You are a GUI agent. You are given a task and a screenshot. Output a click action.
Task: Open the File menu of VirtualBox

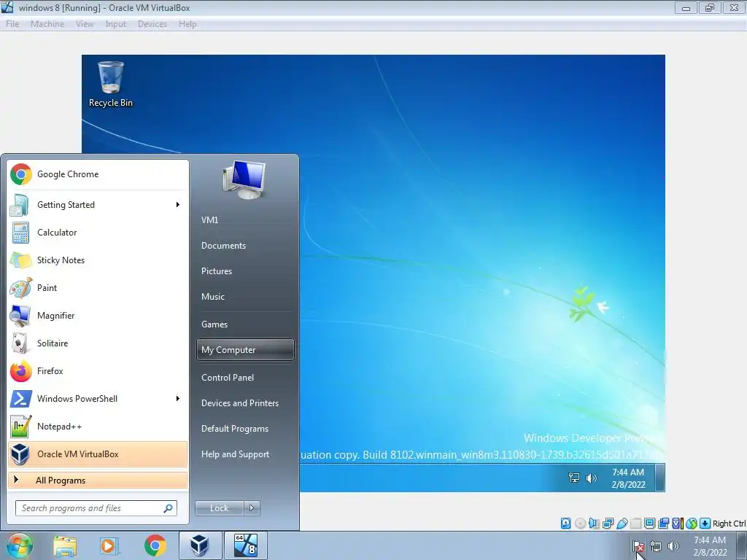pos(12,24)
